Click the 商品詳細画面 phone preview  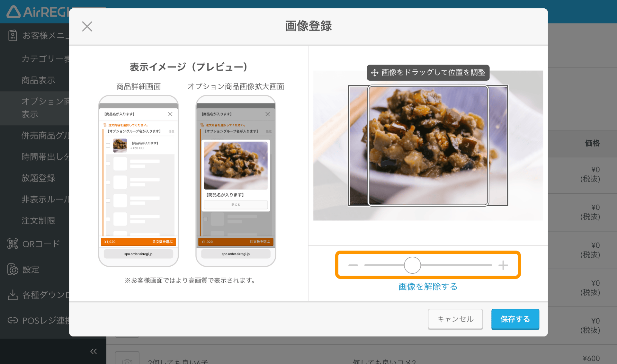click(x=139, y=181)
